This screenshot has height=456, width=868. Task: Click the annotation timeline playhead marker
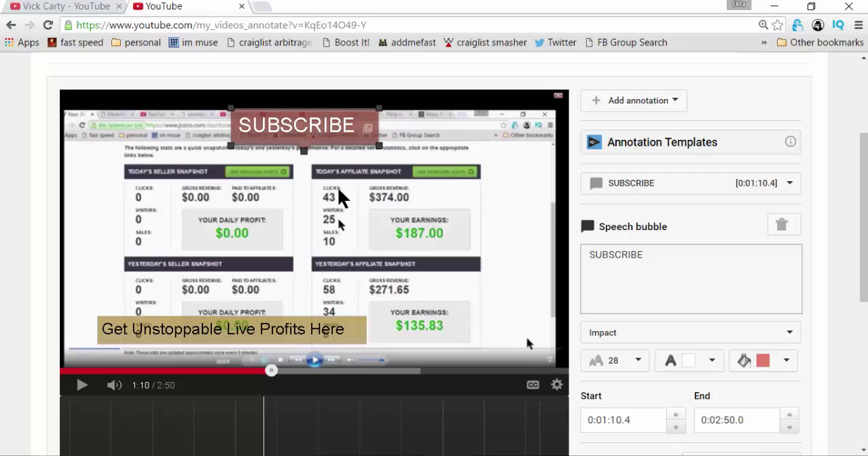tap(264, 425)
